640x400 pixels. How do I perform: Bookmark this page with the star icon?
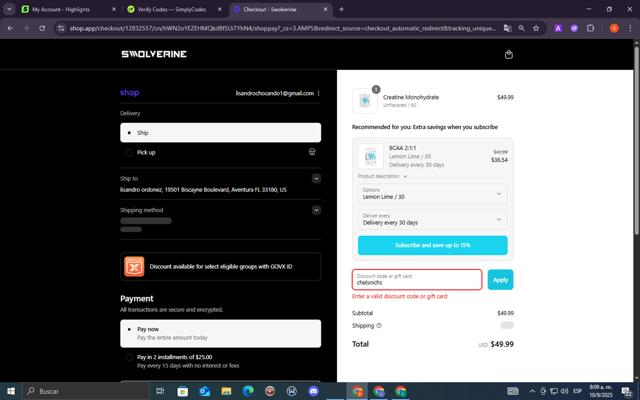point(536,28)
